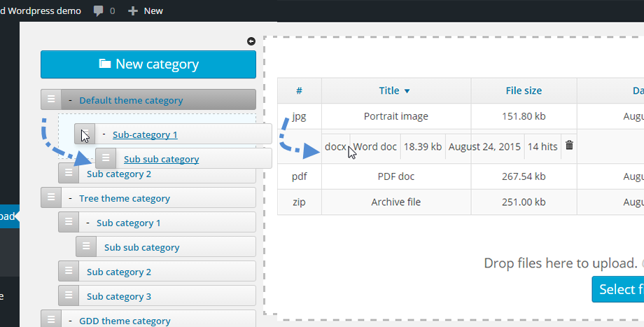
Task: Select Sub category 2 under Tree theme
Action: (119, 272)
